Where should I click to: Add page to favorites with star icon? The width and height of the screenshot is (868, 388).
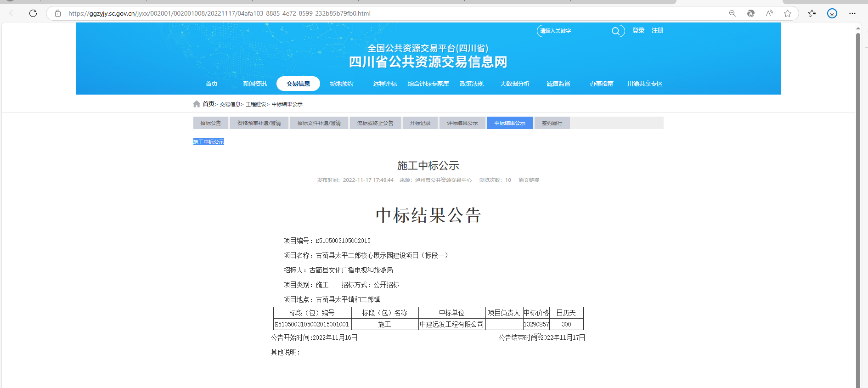pos(788,13)
